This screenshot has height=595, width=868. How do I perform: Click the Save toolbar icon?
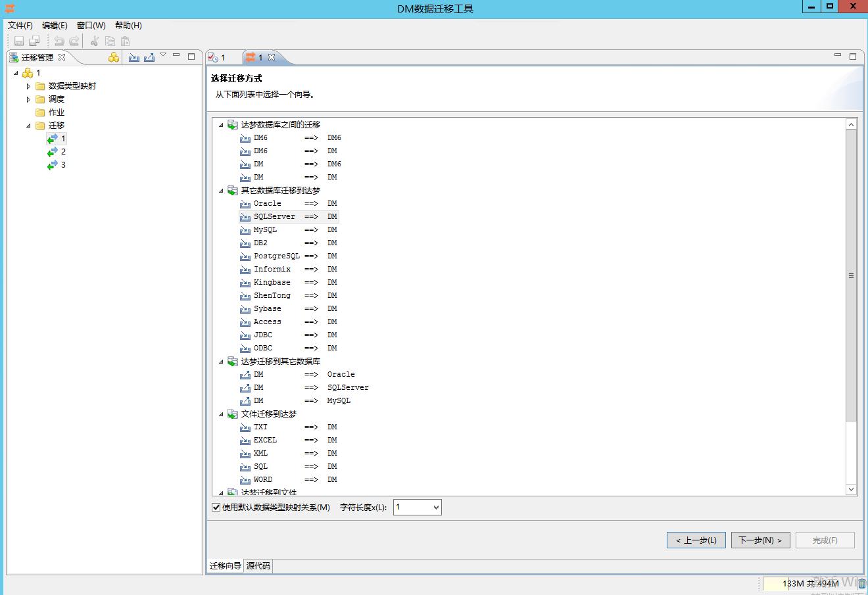coord(19,41)
